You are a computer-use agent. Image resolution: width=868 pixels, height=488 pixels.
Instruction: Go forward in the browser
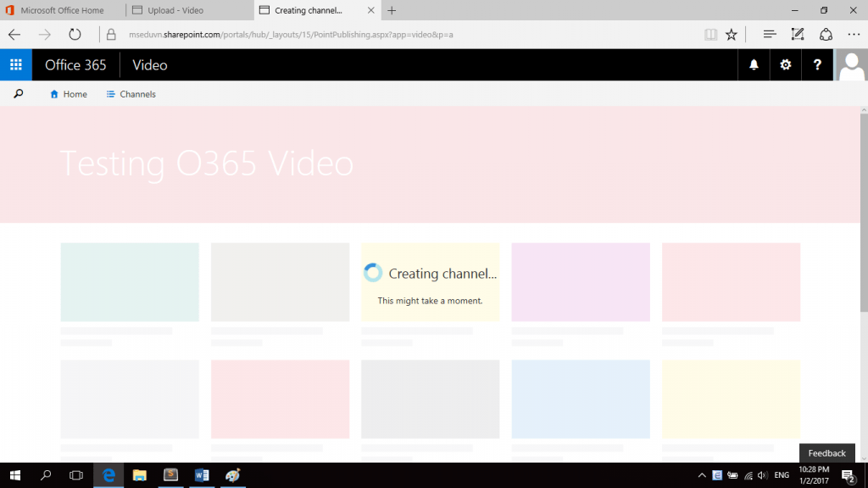[44, 34]
